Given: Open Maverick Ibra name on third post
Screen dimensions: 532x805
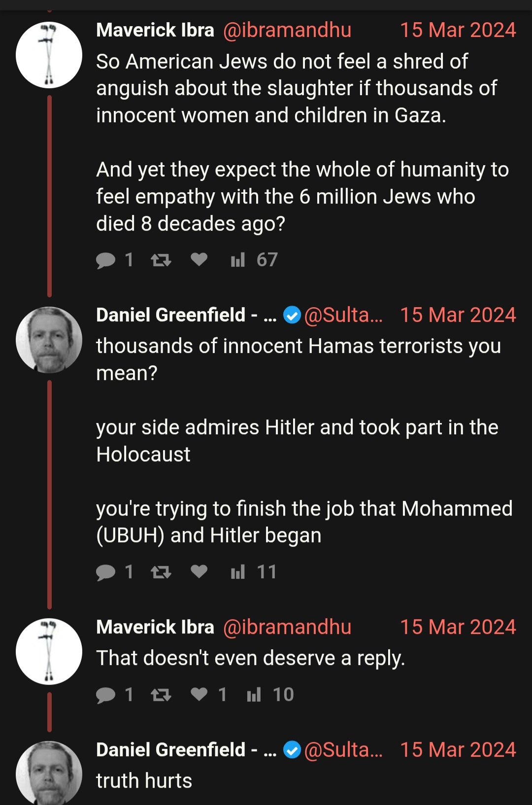Looking at the screenshot, I should tap(155, 627).
